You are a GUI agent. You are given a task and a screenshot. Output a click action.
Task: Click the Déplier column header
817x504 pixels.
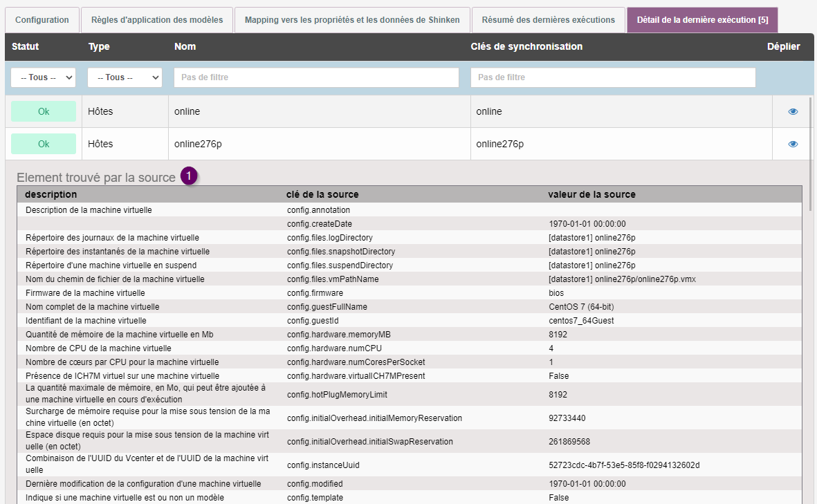coord(783,47)
